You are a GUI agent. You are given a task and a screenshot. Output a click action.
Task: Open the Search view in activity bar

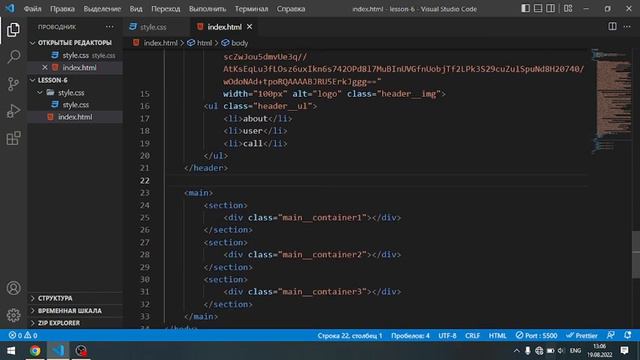(x=13, y=57)
